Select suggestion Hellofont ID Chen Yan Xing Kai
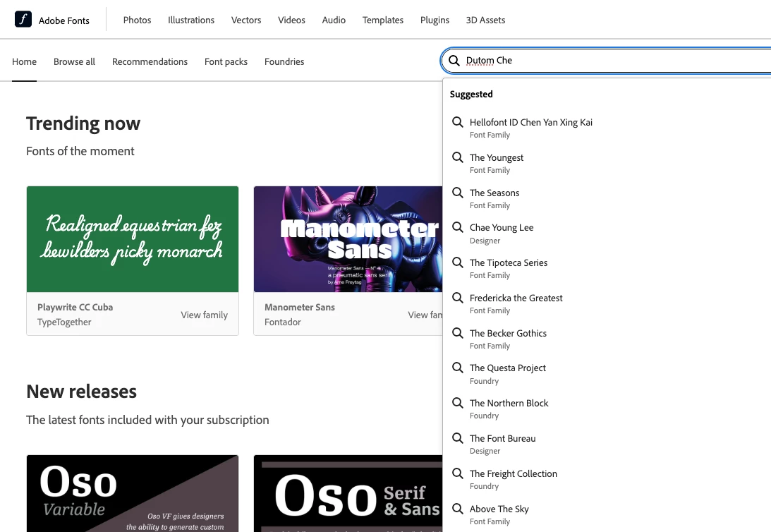771x532 pixels. 607,128
